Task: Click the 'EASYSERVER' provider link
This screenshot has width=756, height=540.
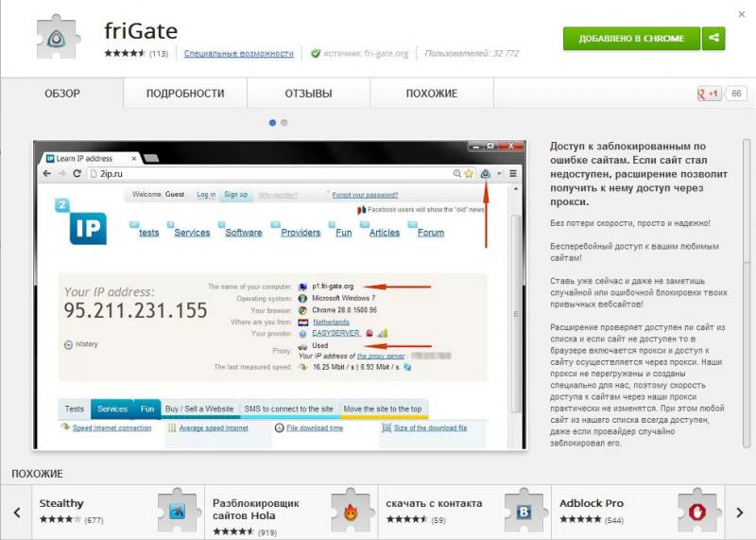Action: click(x=335, y=334)
